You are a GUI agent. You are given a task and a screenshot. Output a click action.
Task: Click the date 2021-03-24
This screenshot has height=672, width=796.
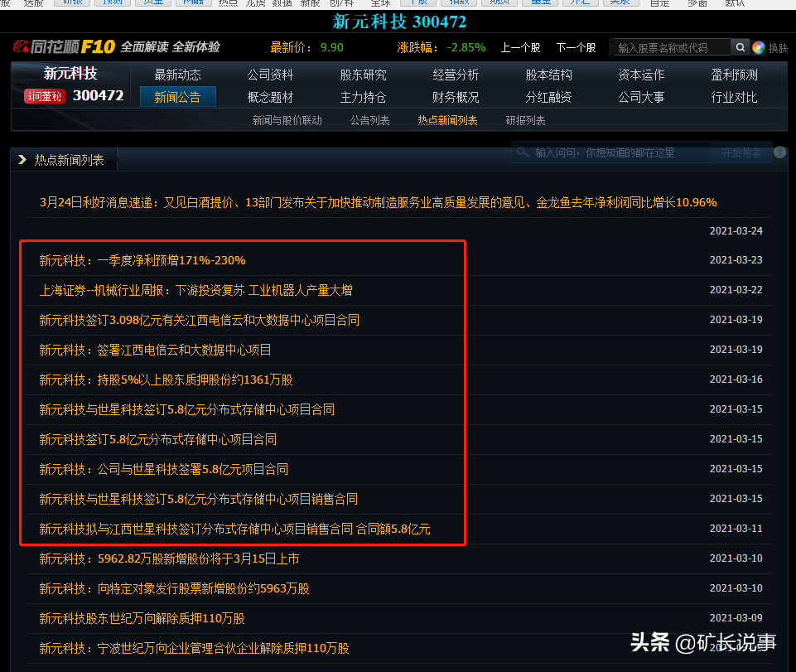[x=736, y=231]
